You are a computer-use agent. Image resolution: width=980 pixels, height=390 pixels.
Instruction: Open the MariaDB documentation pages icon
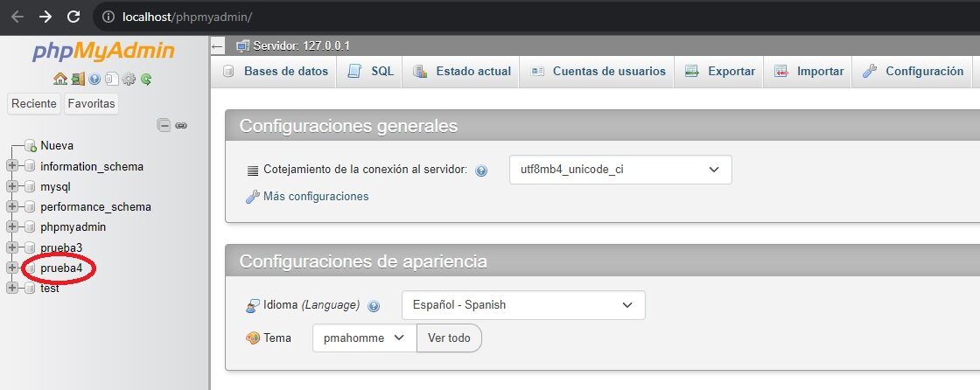point(112,80)
